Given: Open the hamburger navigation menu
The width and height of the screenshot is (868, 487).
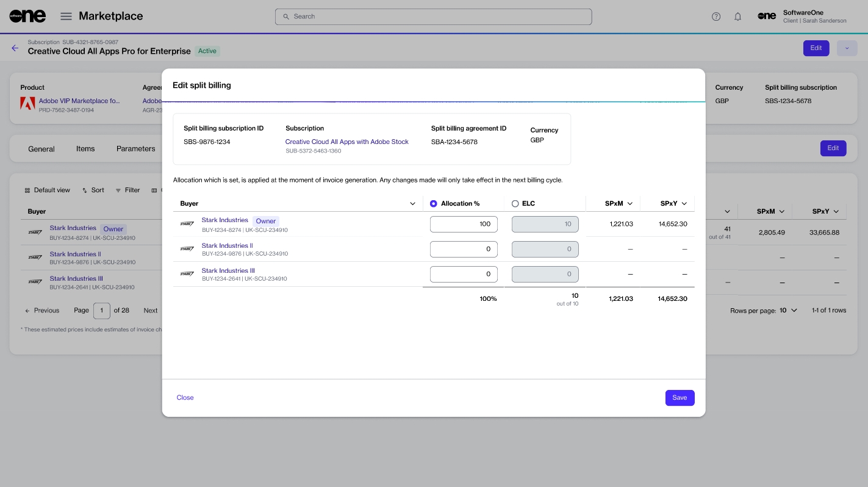Looking at the screenshot, I should pyautogui.click(x=66, y=16).
